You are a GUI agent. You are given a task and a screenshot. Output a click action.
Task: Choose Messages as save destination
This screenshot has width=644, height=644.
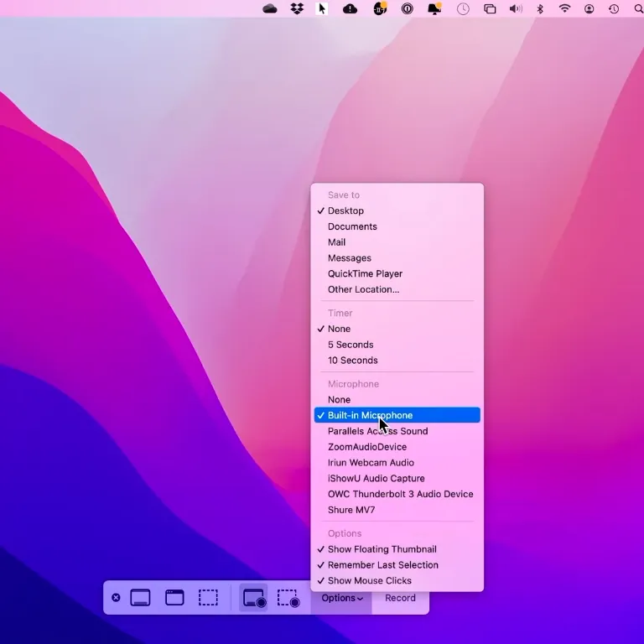(397, 258)
